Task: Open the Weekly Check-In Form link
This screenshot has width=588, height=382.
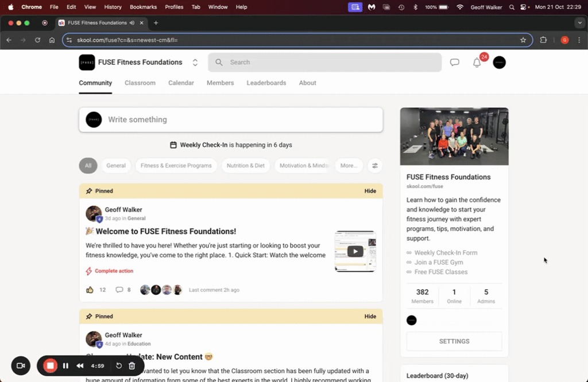Action: [446, 253]
